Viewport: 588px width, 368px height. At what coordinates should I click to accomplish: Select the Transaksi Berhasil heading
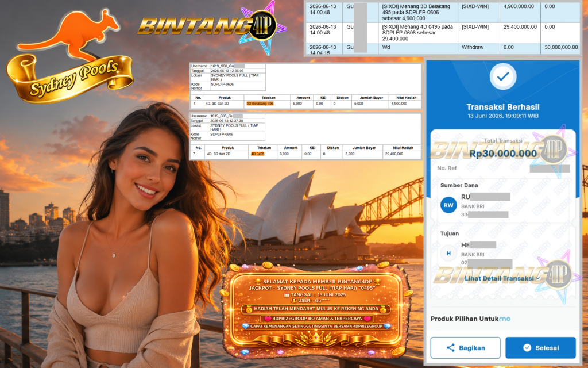click(503, 107)
